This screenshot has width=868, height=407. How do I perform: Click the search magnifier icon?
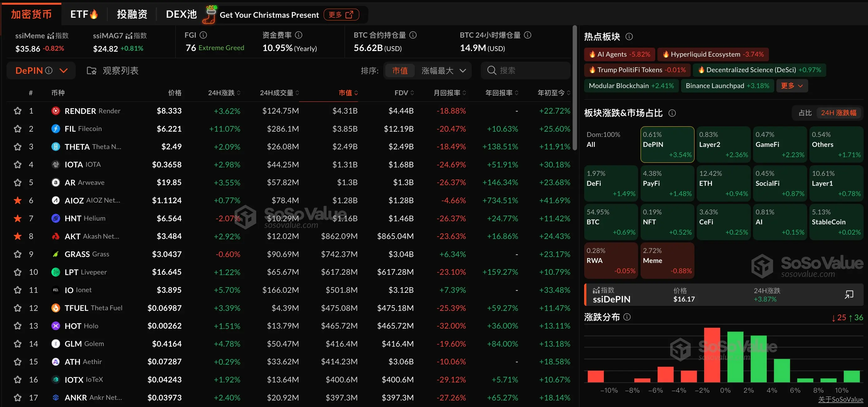pyautogui.click(x=492, y=70)
